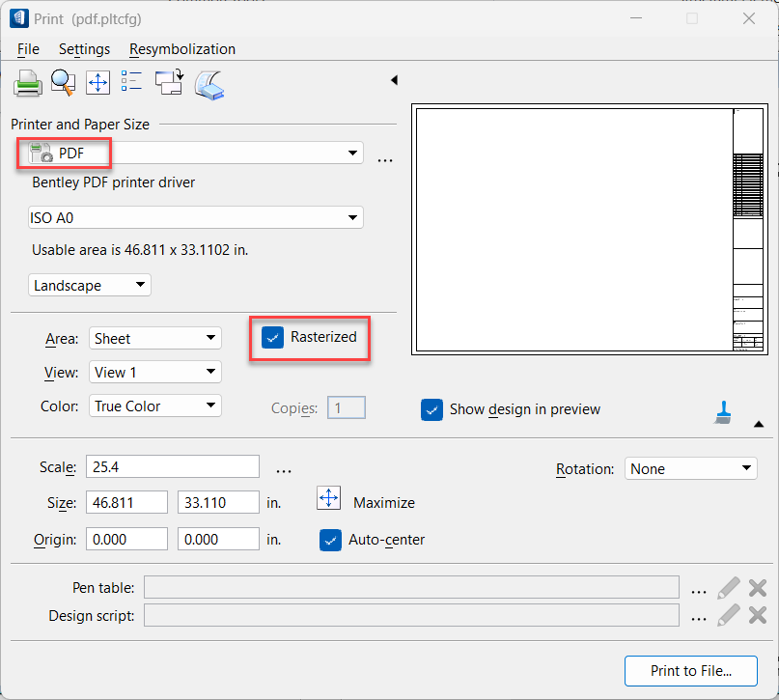Open the ISO A0 paper size dropdown
The height and width of the screenshot is (700, 779).
point(196,218)
